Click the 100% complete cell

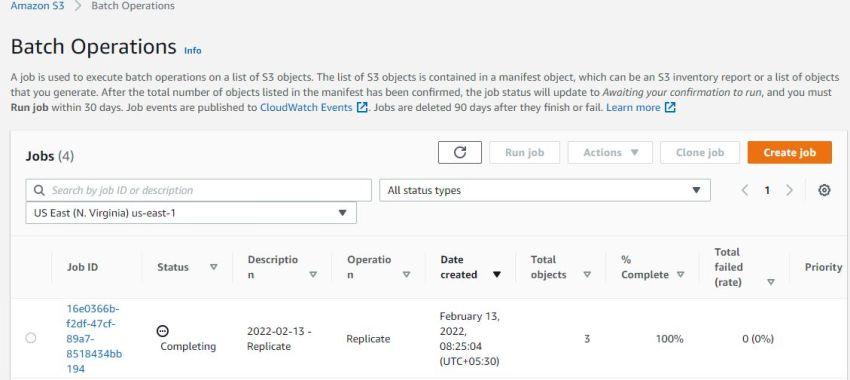(669, 339)
